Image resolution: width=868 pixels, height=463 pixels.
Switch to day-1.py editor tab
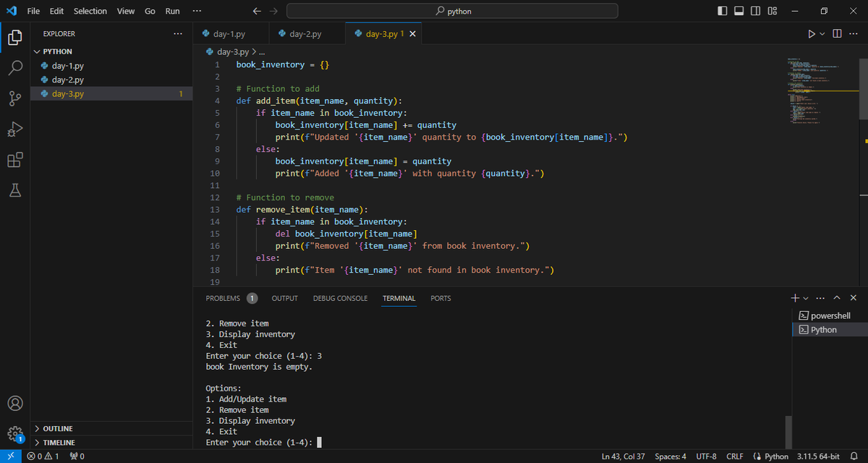tap(231, 34)
